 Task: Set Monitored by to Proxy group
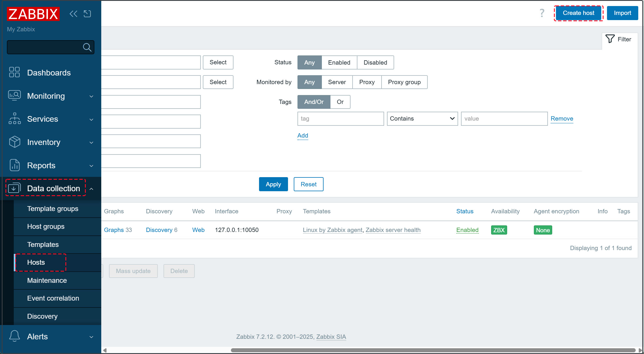click(404, 82)
